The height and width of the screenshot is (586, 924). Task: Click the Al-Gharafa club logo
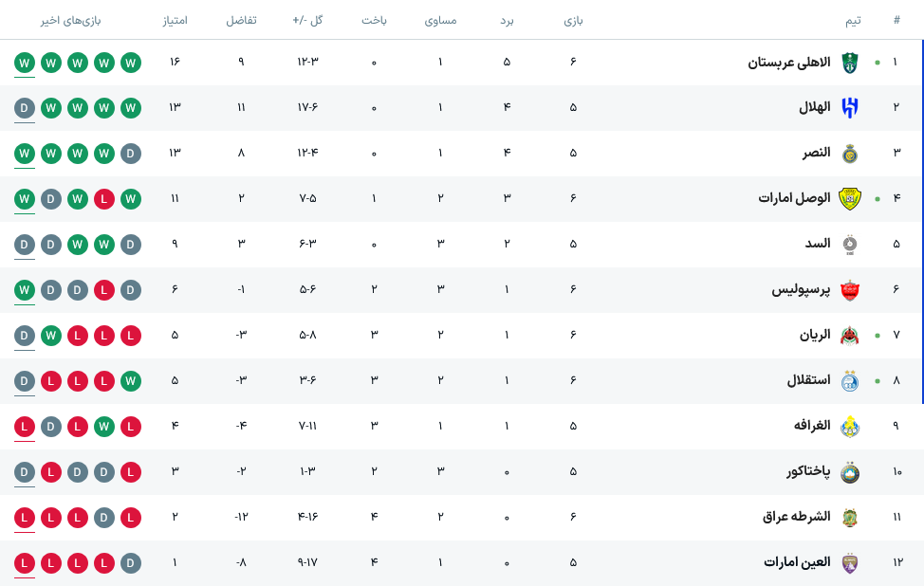[x=849, y=427]
